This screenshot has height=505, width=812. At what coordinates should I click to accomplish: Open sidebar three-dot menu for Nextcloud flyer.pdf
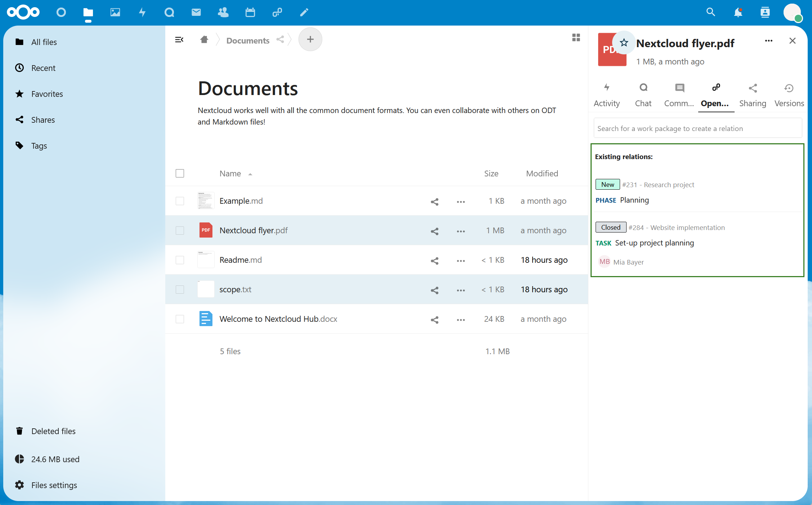click(x=768, y=41)
